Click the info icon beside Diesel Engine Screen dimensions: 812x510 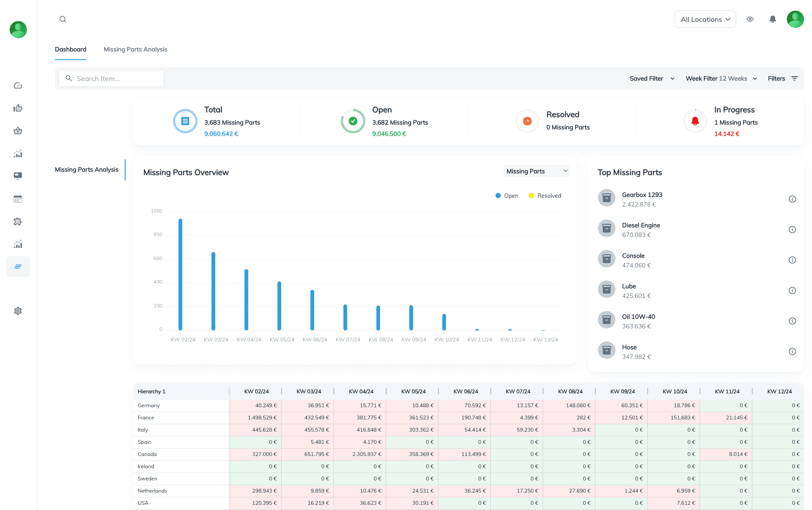pos(792,230)
